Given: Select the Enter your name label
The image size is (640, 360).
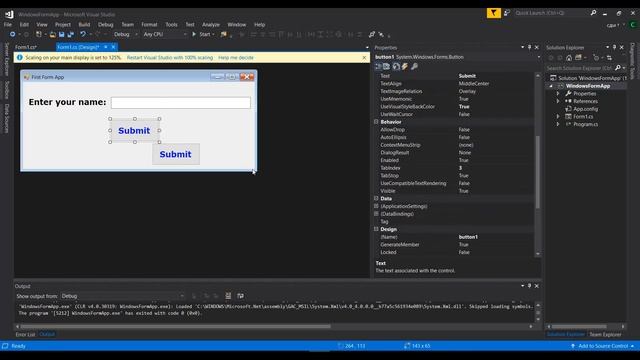Looking at the screenshot, I should click(67, 102).
